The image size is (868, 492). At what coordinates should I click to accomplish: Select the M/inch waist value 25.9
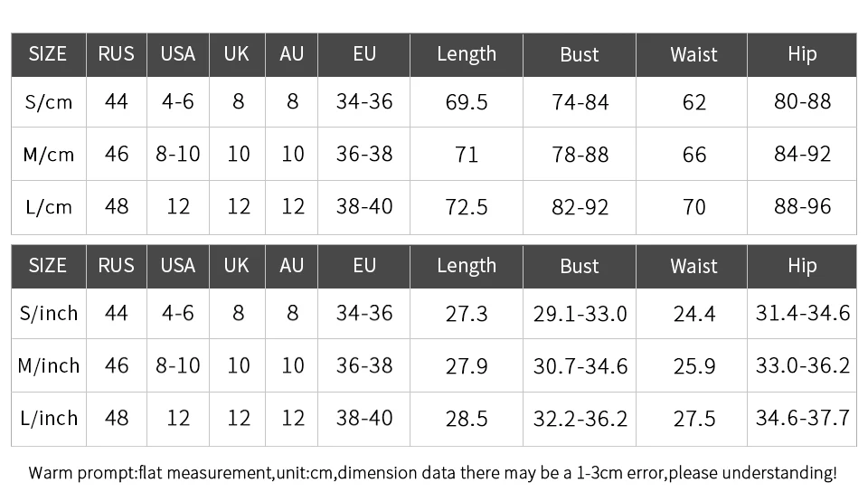point(693,366)
